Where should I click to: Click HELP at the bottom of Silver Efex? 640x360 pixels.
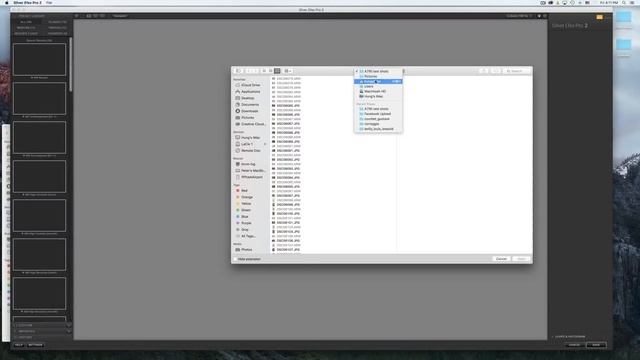(19, 345)
